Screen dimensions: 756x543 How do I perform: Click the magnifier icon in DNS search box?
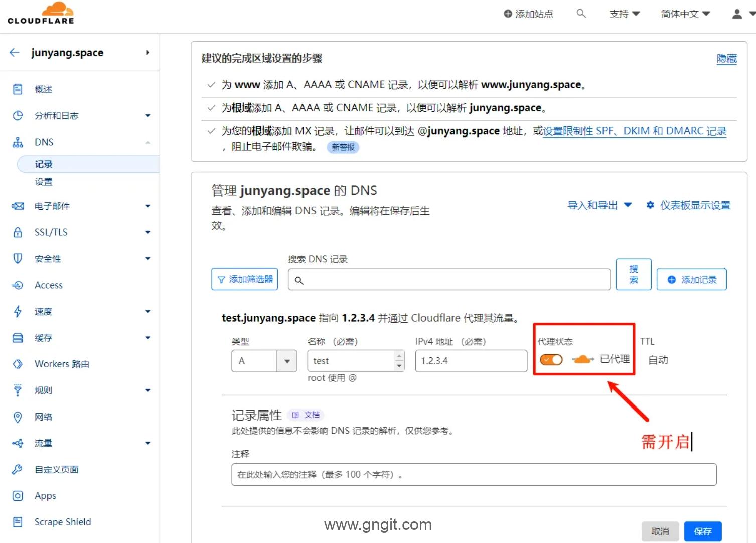tap(299, 280)
